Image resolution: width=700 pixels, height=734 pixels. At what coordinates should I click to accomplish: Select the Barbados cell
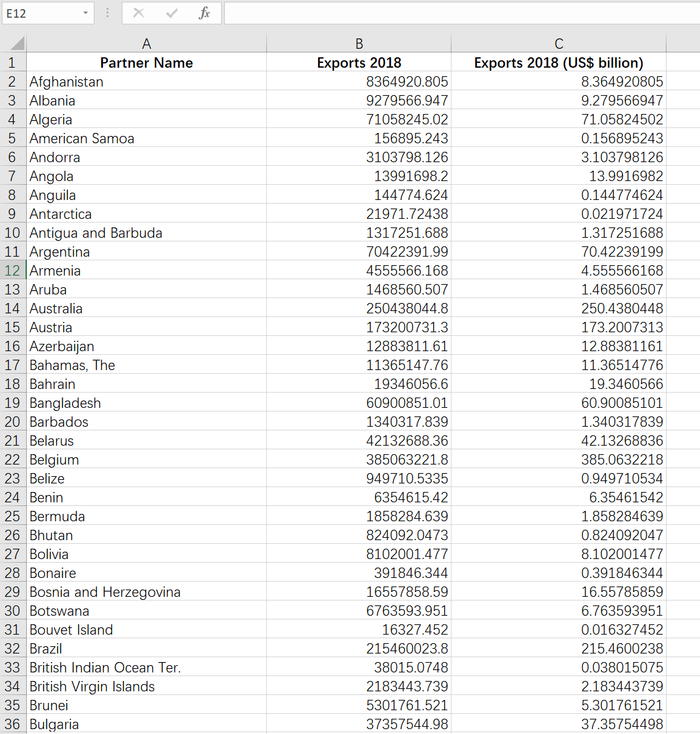[146, 421]
